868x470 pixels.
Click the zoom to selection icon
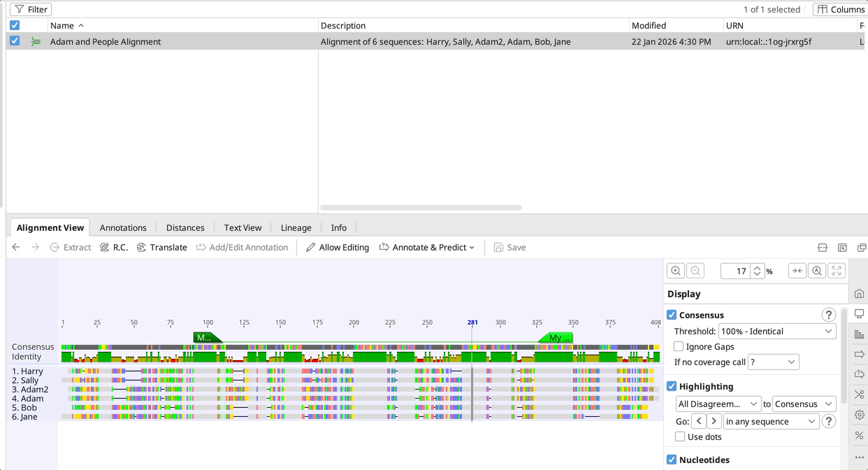pyautogui.click(x=817, y=271)
